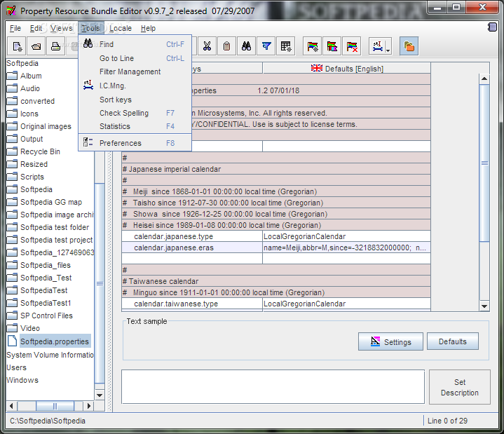This screenshot has width=504, height=434.
Task: Click the New file toolbar icon
Action: click(x=17, y=46)
